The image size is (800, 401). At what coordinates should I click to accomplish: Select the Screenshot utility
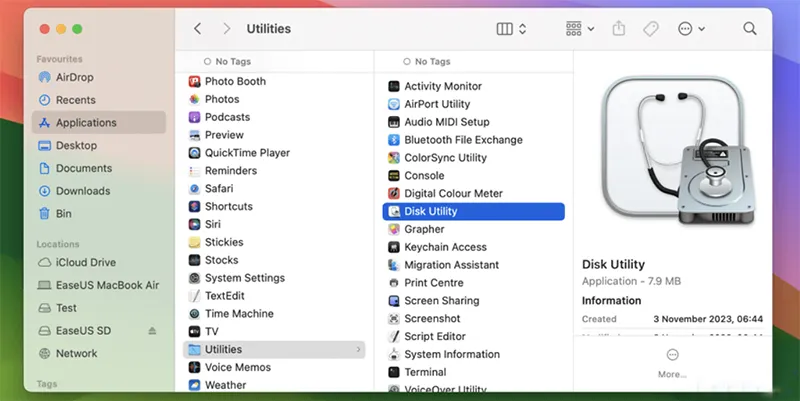tap(473, 318)
